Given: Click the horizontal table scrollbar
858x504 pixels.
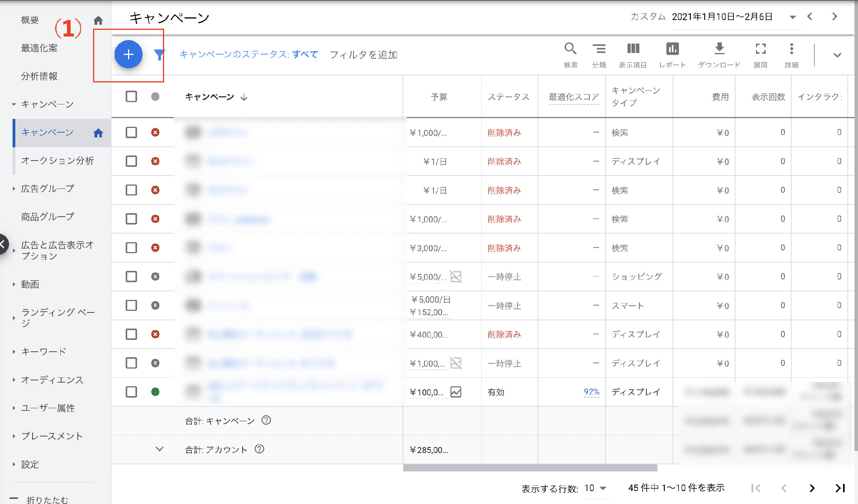Looking at the screenshot, I should coord(530,468).
